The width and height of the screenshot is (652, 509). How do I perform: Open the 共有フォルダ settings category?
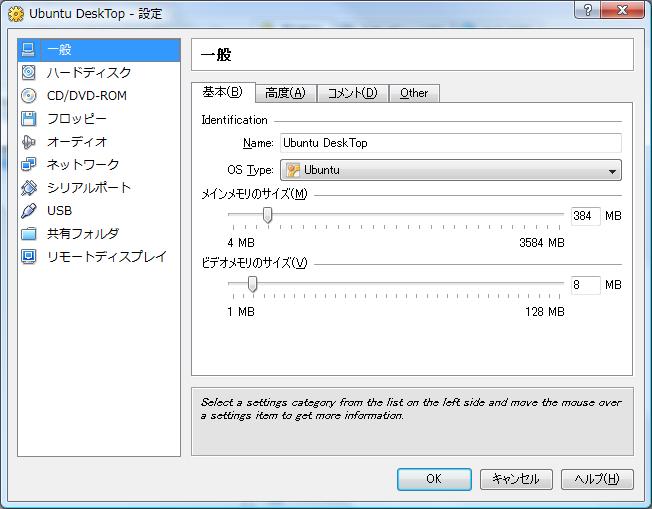pyautogui.click(x=99, y=234)
